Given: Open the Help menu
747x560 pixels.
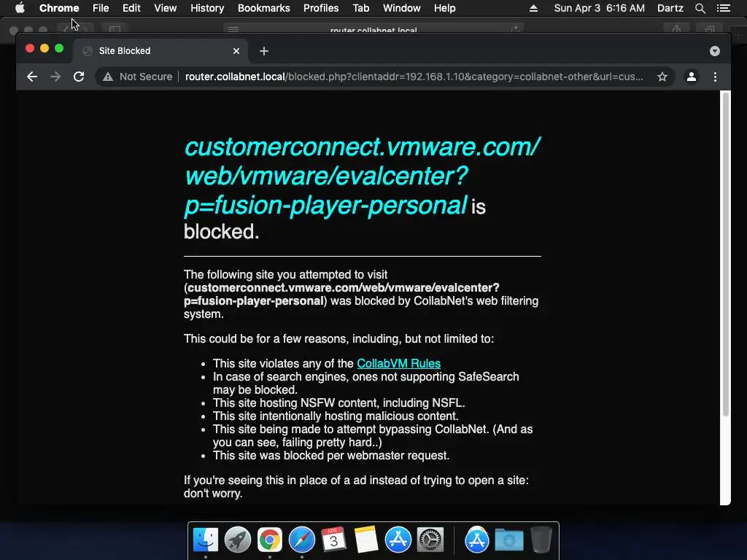Looking at the screenshot, I should click(x=444, y=8).
